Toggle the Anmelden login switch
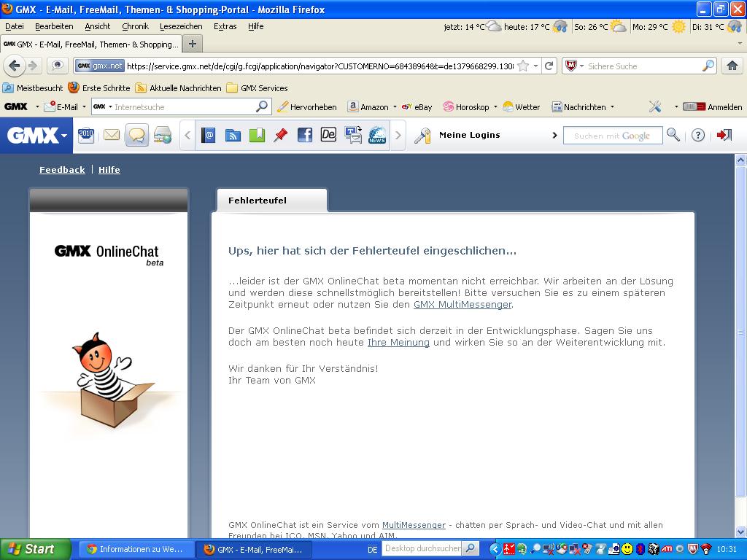 coord(694,106)
